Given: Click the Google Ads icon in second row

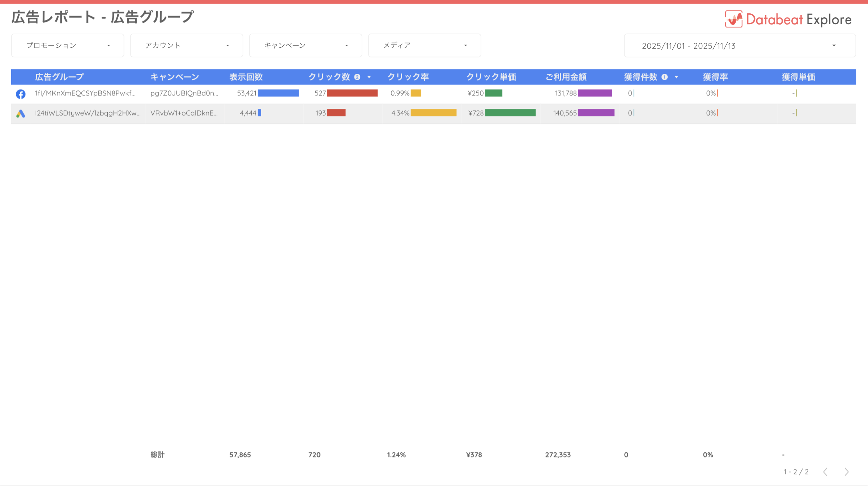Looking at the screenshot, I should click(x=21, y=114).
